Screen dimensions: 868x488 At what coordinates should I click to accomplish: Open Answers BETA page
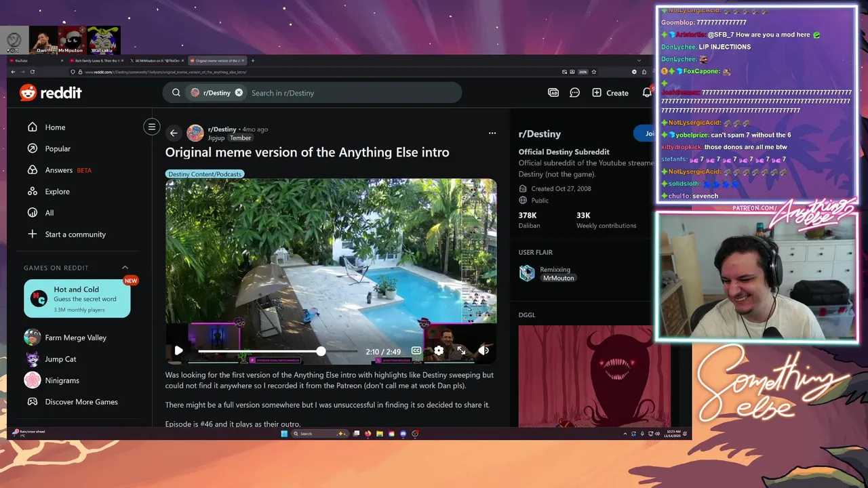coord(59,170)
